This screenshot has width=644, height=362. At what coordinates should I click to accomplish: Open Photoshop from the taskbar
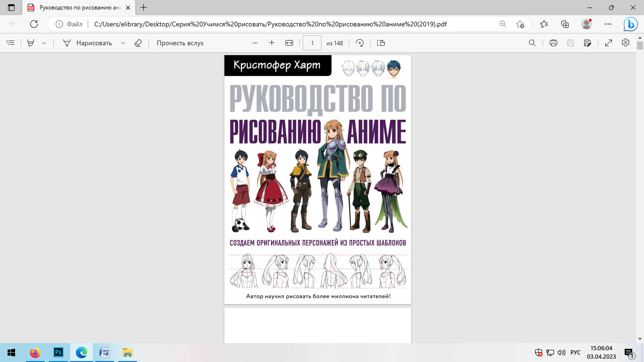(58, 352)
